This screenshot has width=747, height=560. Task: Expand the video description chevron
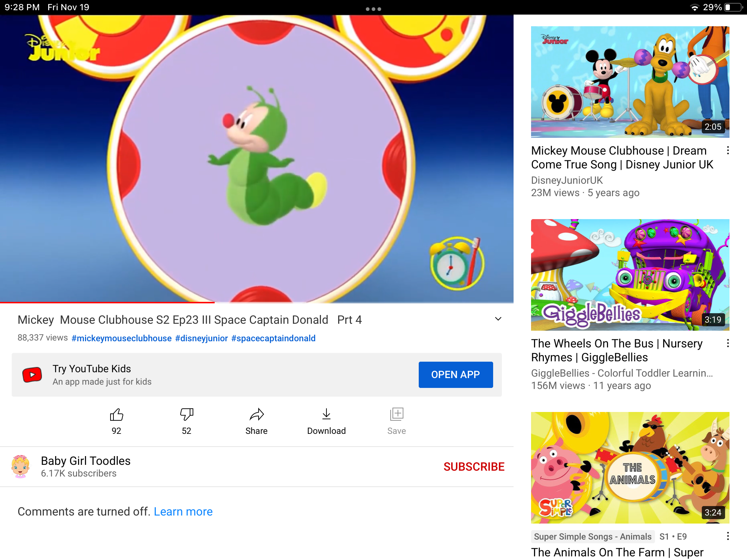click(498, 319)
